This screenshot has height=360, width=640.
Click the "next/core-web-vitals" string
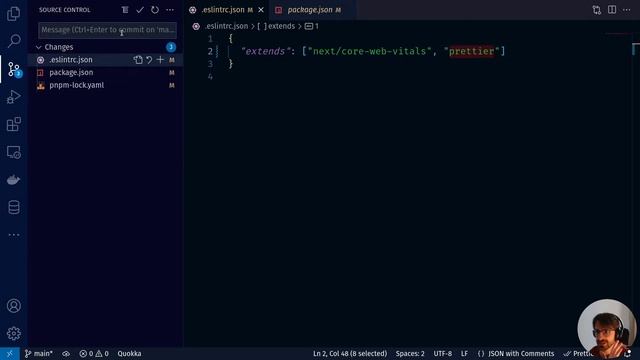click(369, 51)
